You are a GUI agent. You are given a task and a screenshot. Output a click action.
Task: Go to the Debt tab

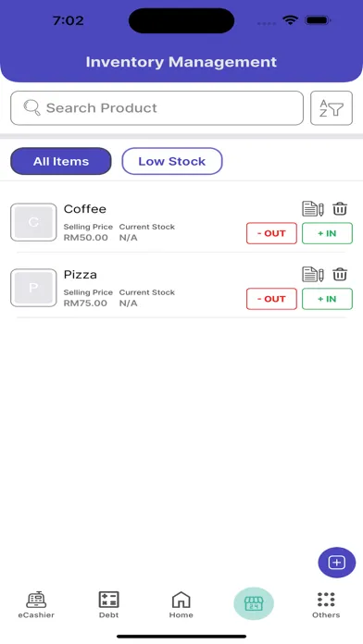[109, 604]
